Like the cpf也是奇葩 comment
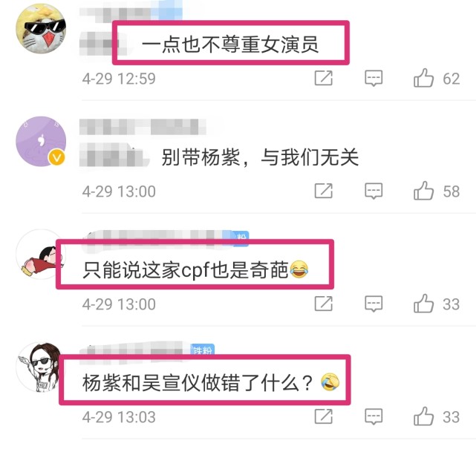This screenshot has height=449, width=476. click(423, 304)
